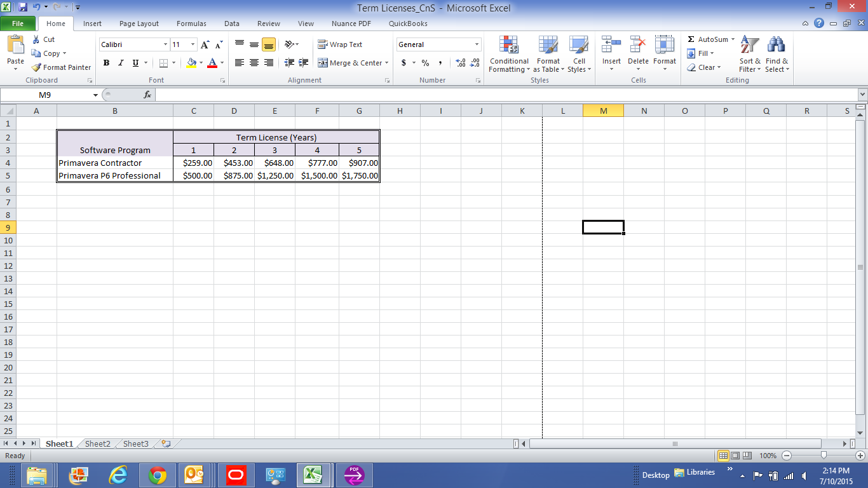Align text to middle of cell
Image resolution: width=868 pixels, height=488 pixels.
pos(254,44)
